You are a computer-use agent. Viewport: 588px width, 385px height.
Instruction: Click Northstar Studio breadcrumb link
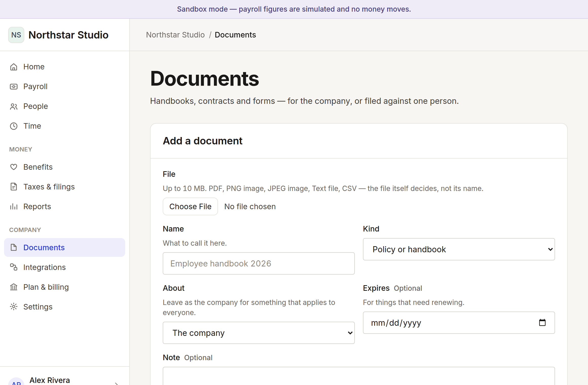tap(175, 35)
